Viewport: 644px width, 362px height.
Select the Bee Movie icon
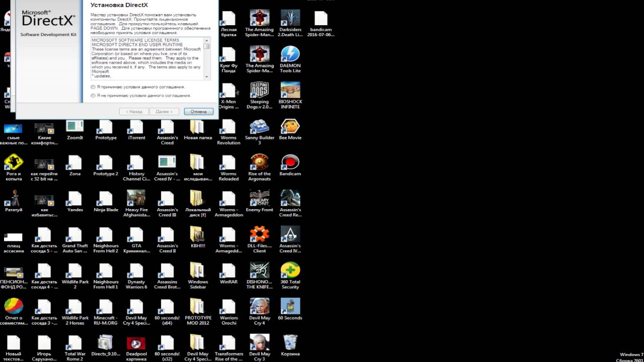click(290, 129)
